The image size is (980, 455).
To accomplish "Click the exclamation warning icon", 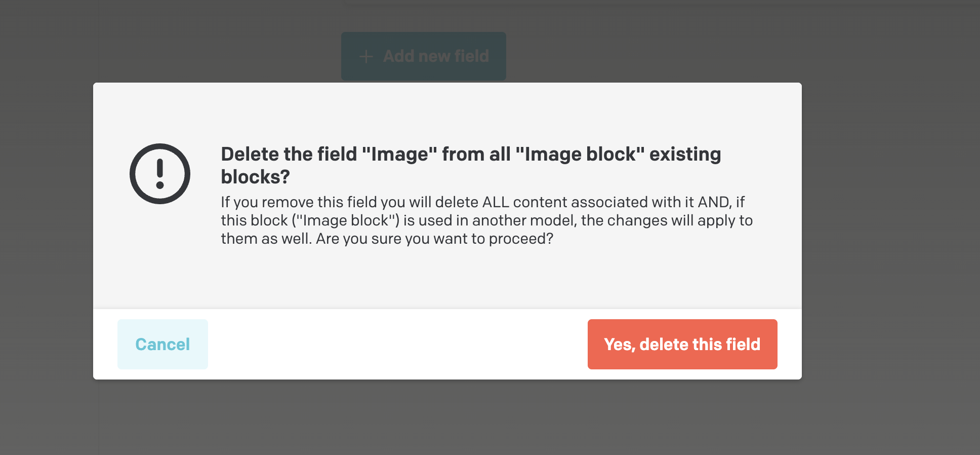I will tap(160, 174).
